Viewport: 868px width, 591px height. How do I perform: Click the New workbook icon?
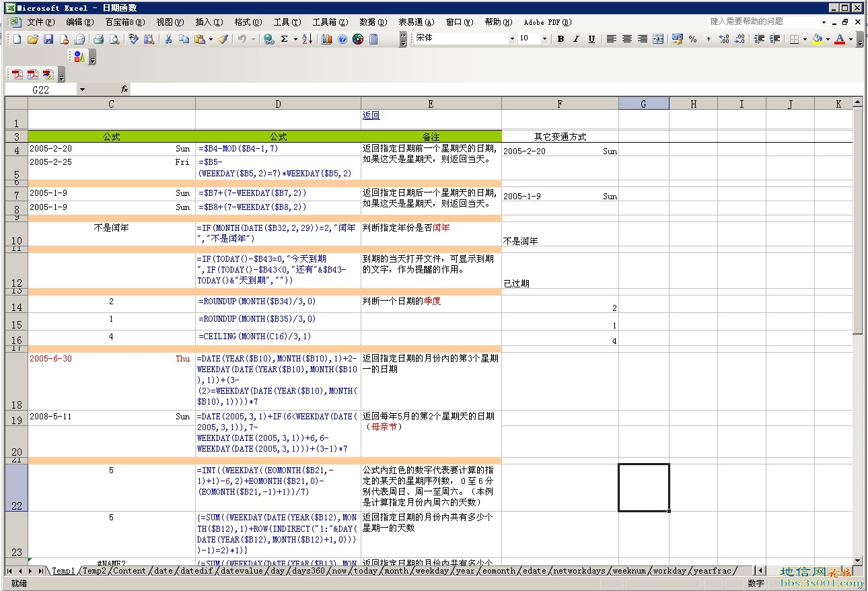pos(17,39)
